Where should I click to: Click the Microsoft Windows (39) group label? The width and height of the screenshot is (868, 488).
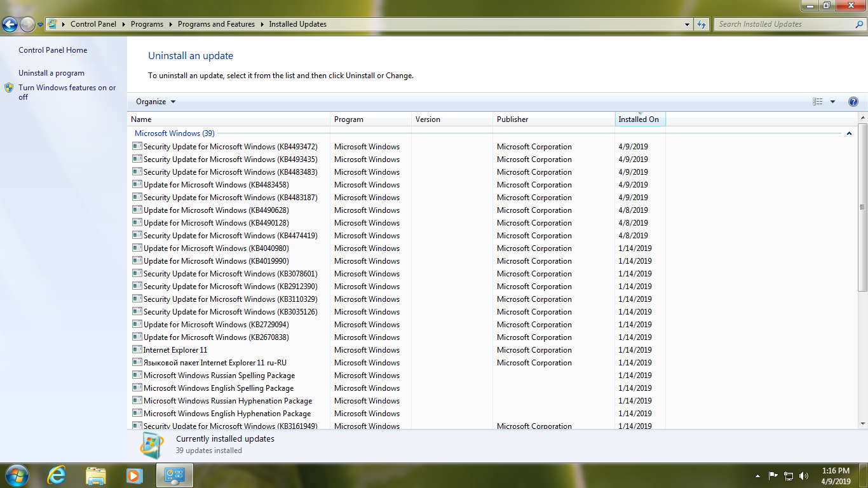(175, 133)
